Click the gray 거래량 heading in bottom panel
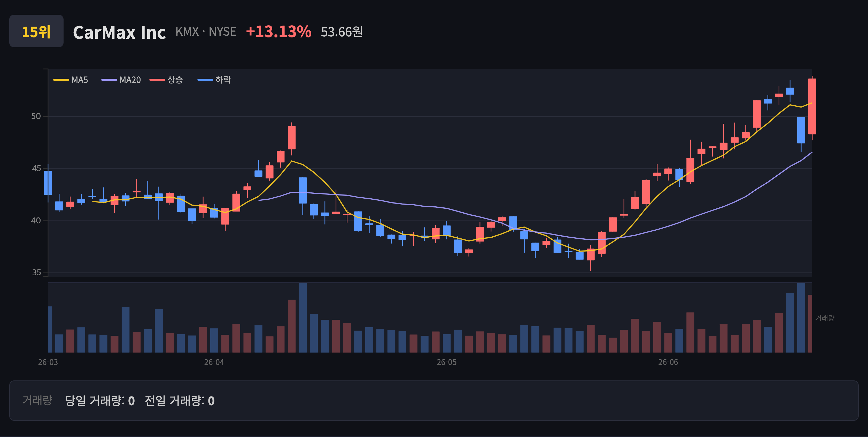868x437 pixels. (x=37, y=400)
